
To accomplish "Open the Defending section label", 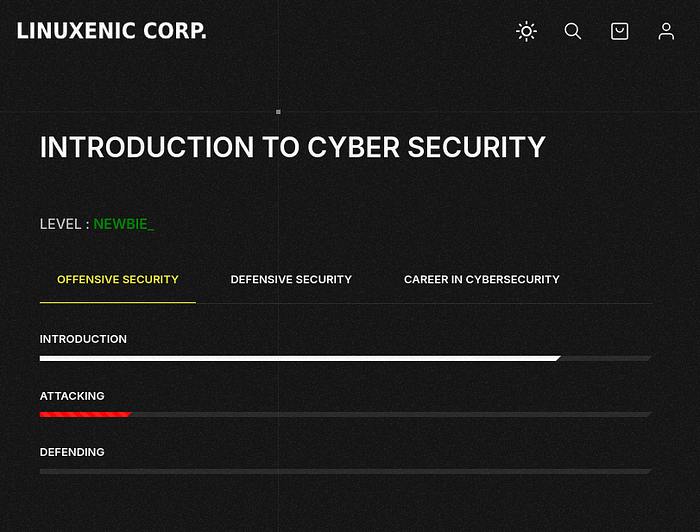I will (x=72, y=452).
